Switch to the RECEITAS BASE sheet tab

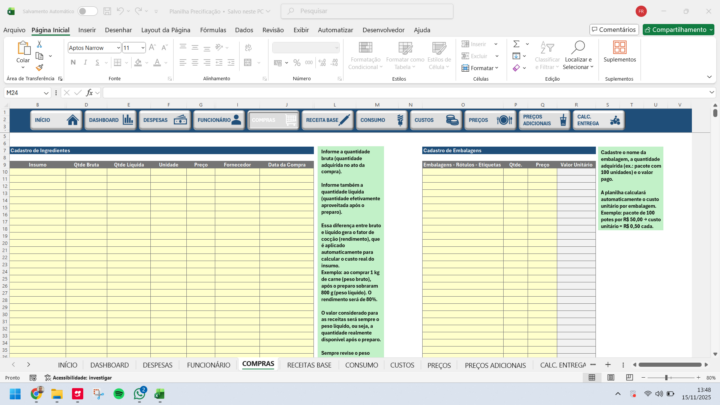pos(308,365)
